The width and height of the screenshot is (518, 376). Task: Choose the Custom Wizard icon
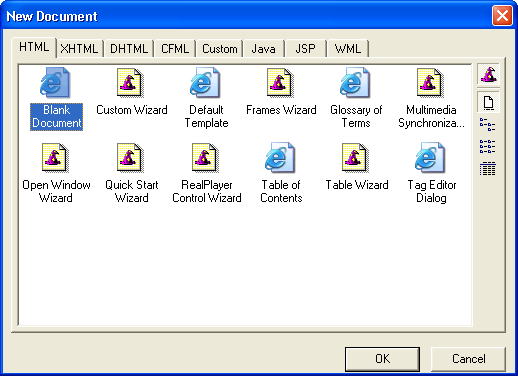click(x=130, y=83)
